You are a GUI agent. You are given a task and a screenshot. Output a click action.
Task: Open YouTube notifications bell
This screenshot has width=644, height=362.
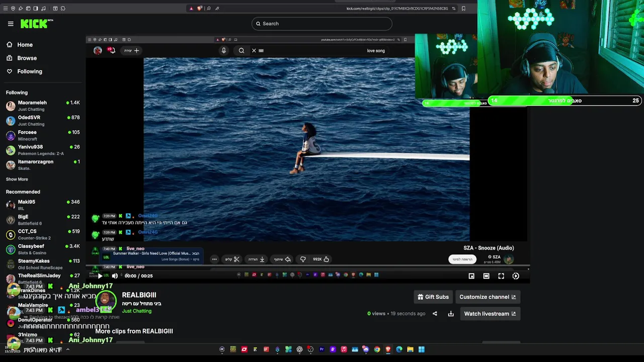coord(111,50)
